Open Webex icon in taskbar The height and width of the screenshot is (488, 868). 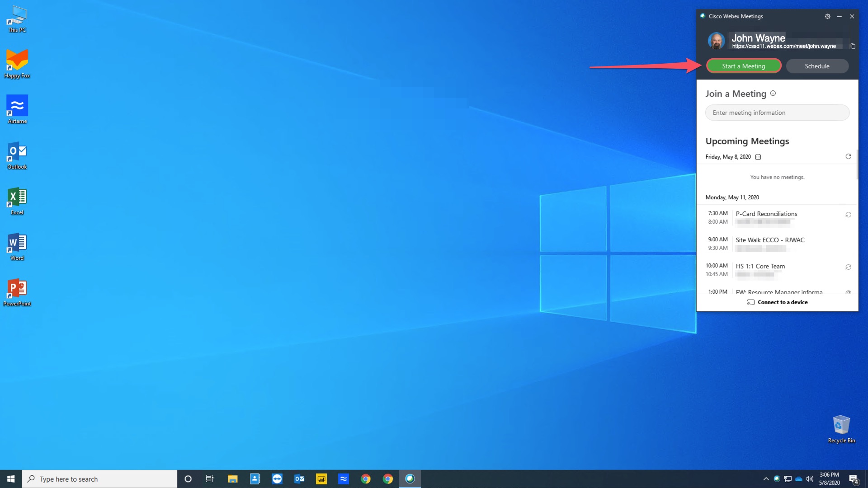(410, 479)
